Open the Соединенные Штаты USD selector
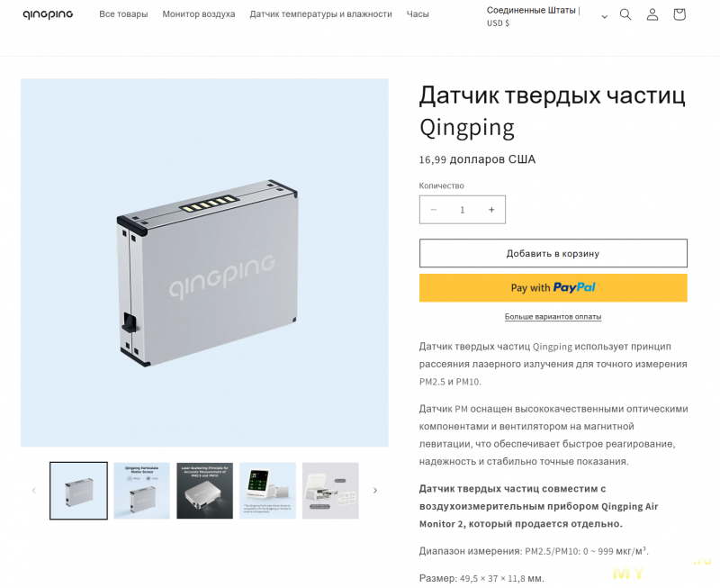 click(546, 16)
